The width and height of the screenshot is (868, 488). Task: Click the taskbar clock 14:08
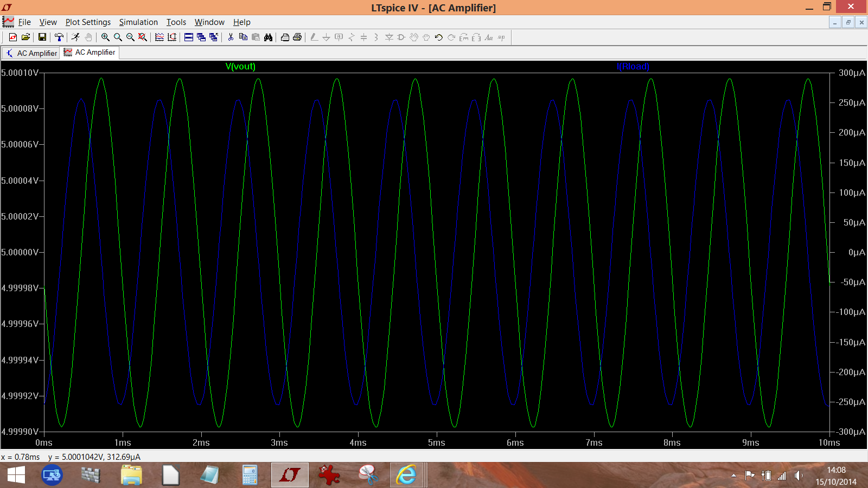point(836,470)
